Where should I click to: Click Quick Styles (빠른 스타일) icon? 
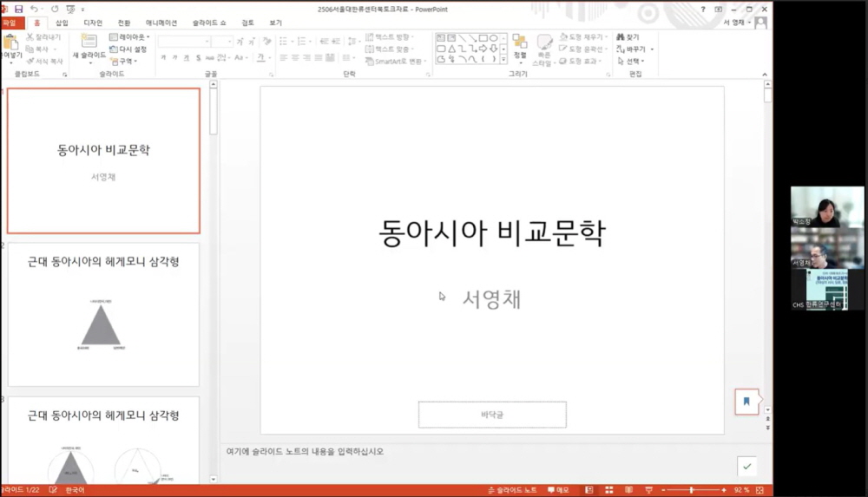click(x=544, y=42)
